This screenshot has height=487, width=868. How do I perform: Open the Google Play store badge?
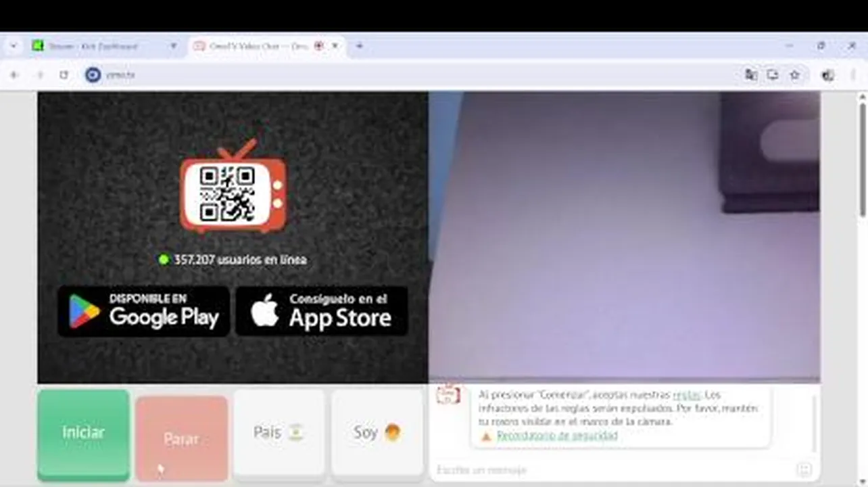coord(143,311)
